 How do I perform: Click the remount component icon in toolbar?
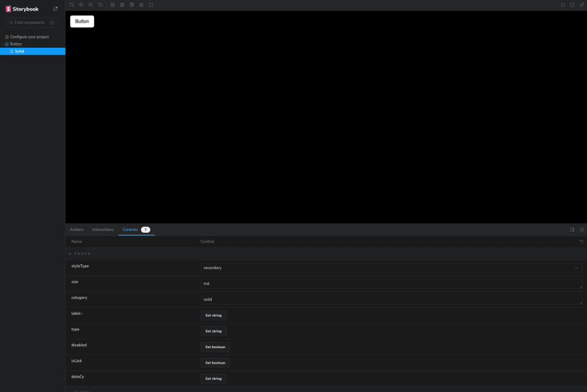[72, 5]
